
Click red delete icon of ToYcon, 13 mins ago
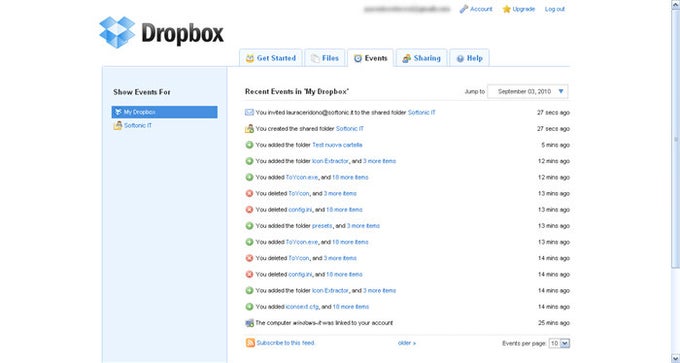click(x=249, y=193)
